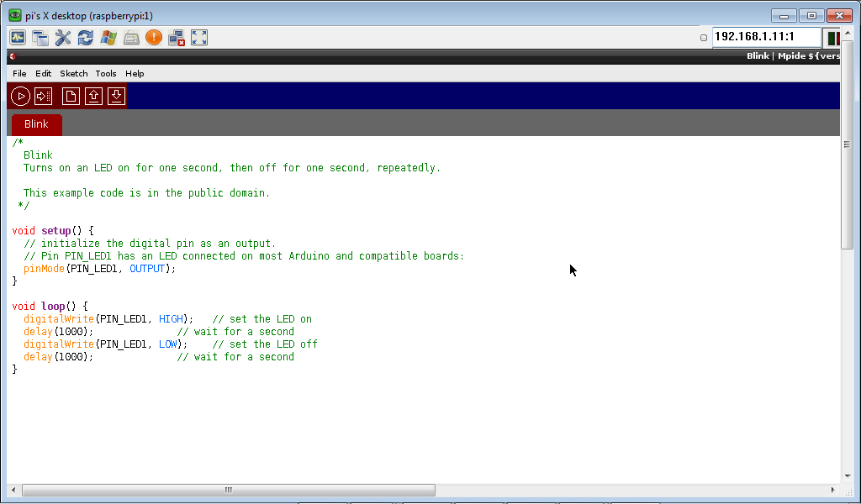Open the Tools menu

[x=105, y=73]
